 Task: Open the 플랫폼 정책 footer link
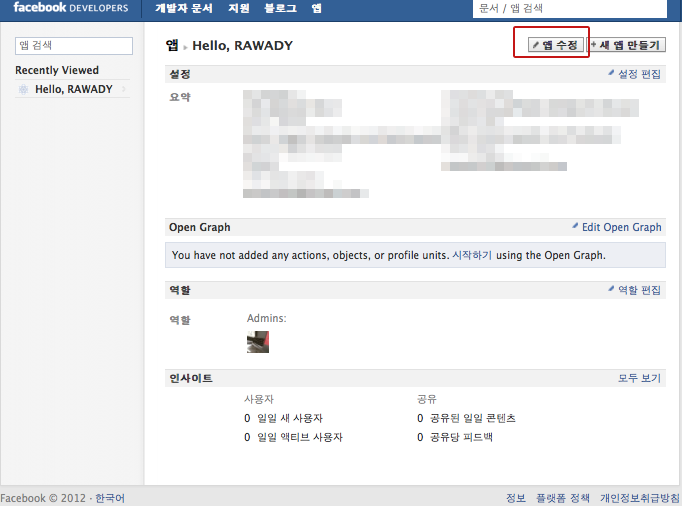(563, 498)
